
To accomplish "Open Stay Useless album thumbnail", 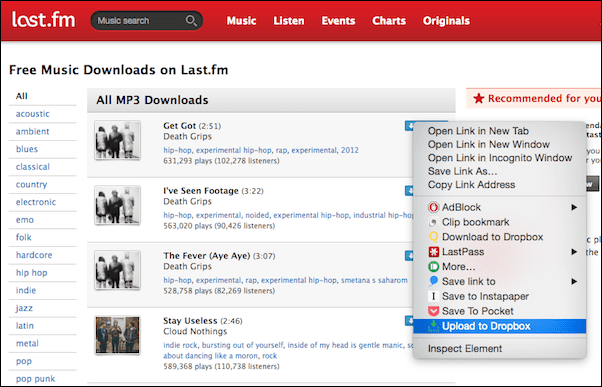I will (x=117, y=335).
